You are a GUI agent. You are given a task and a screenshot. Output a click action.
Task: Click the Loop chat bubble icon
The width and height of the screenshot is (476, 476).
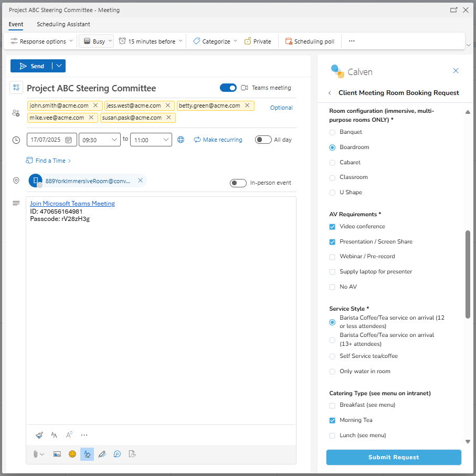click(117, 454)
